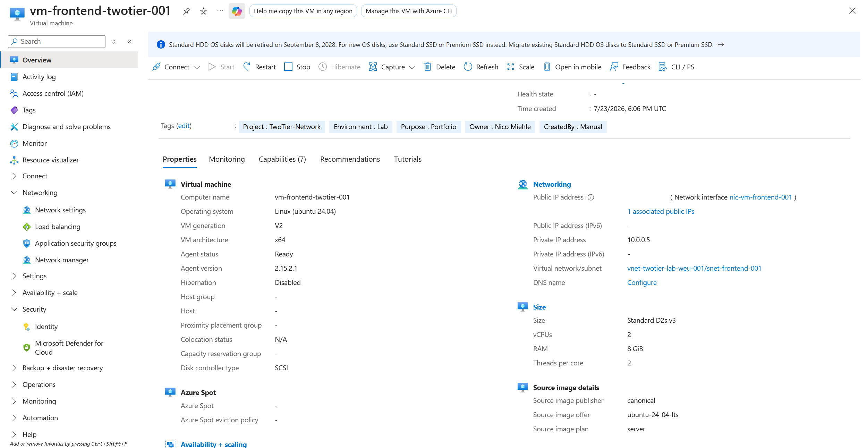Click Open in mobile
The width and height of the screenshot is (868, 448).
tap(572, 67)
